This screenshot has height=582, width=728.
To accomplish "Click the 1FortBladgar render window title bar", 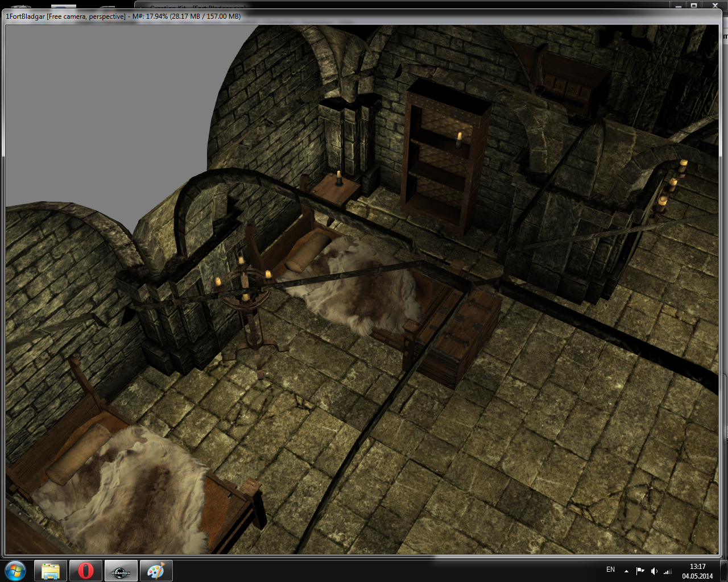I will click(x=362, y=16).
